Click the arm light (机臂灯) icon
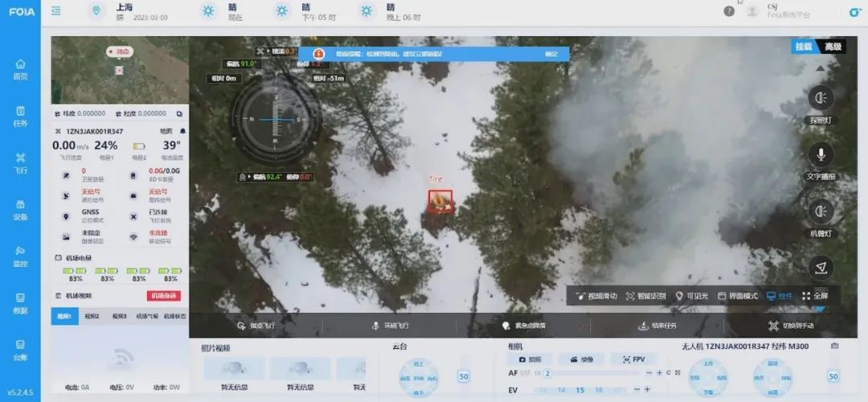The image size is (868, 402). [821, 211]
